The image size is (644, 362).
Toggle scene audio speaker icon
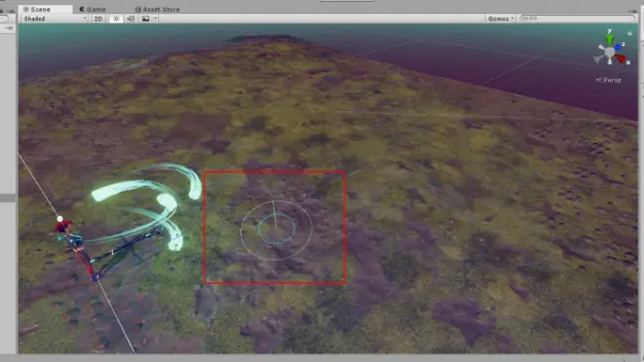(131, 19)
